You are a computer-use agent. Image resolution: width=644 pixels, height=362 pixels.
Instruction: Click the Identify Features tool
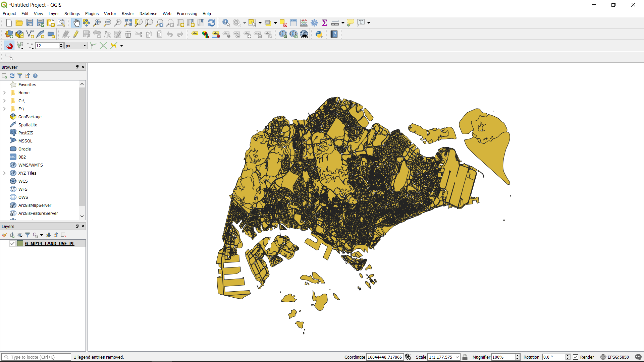tap(226, 23)
